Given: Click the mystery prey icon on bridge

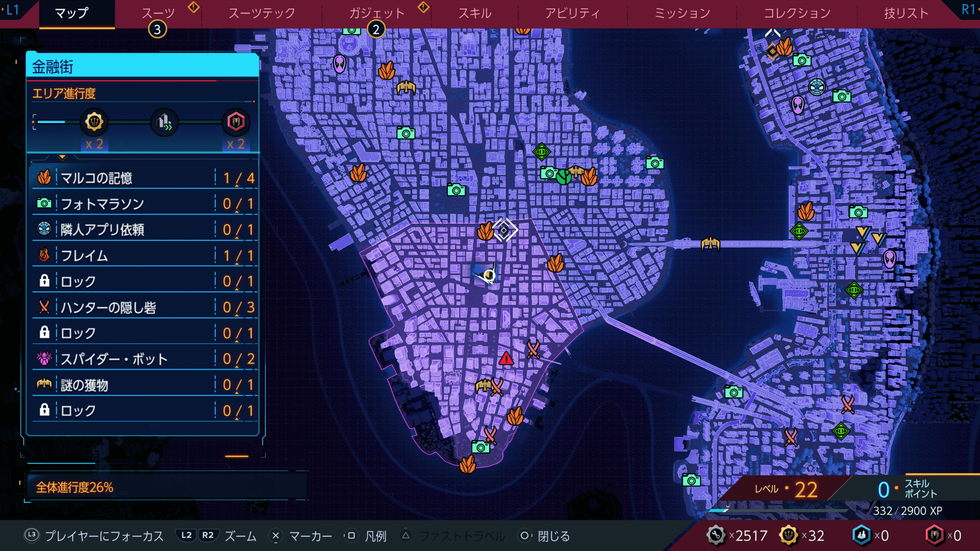Looking at the screenshot, I should click(710, 244).
